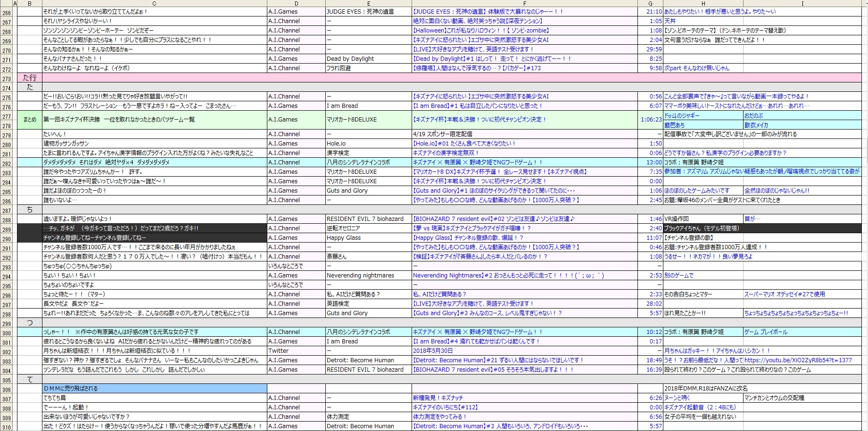
Task: Select the 29:59 timestamp cell
Action: point(650,49)
